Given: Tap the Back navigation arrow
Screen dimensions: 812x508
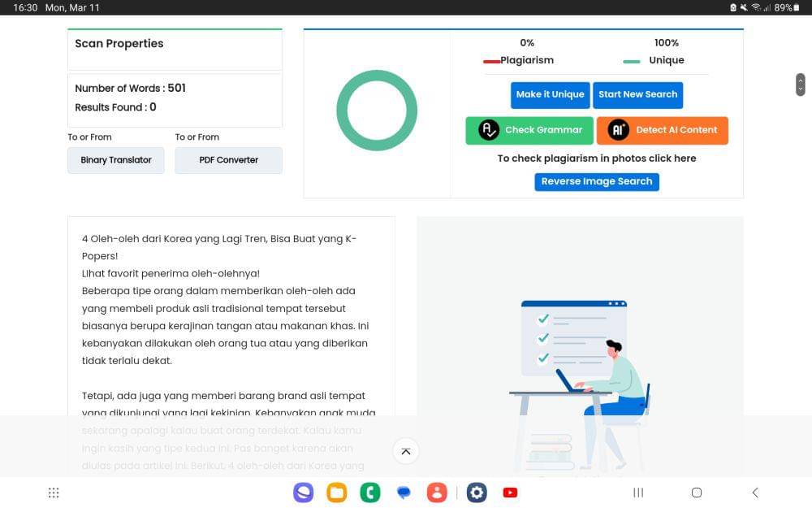Looking at the screenshot, I should tap(755, 493).
